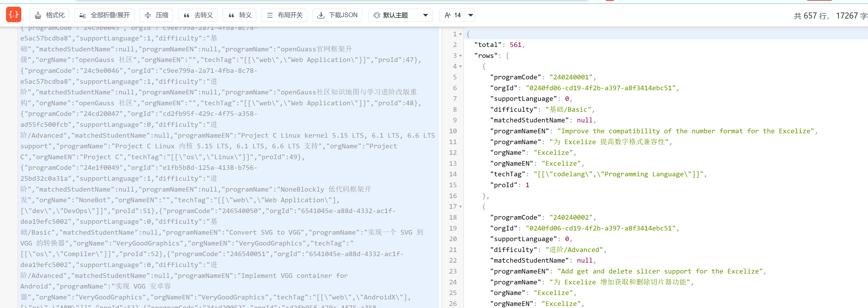Click the fold/expand all icon
868x308 pixels.
coord(83,16)
